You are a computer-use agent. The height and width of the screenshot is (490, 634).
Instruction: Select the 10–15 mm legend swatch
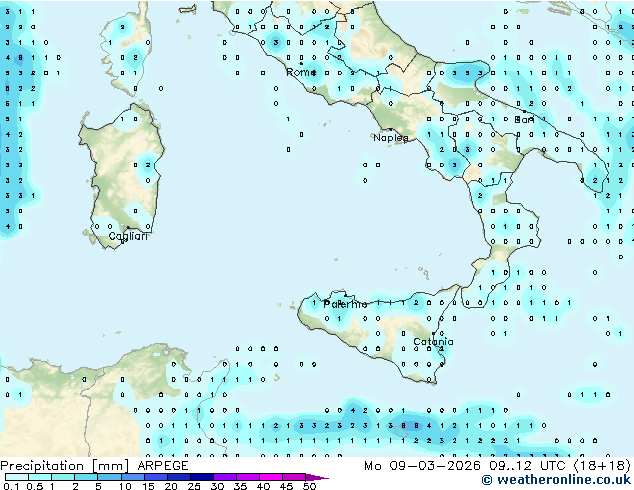132,477
